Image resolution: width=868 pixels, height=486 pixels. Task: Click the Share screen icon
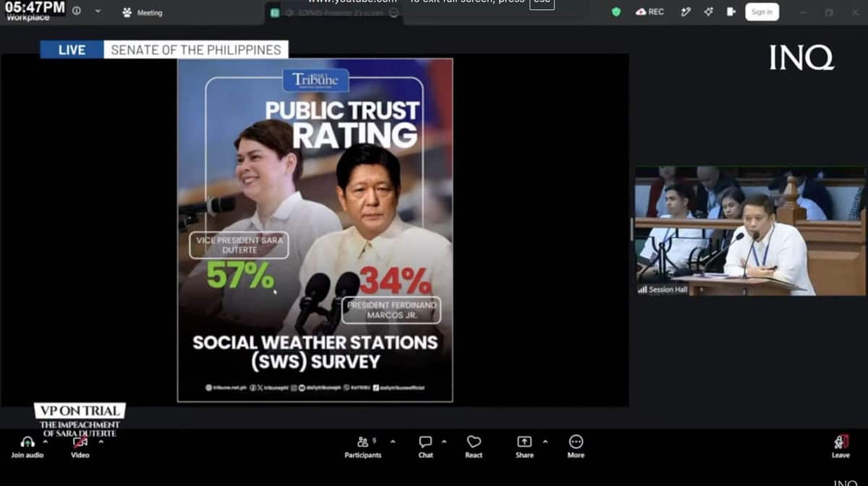pyautogui.click(x=524, y=442)
